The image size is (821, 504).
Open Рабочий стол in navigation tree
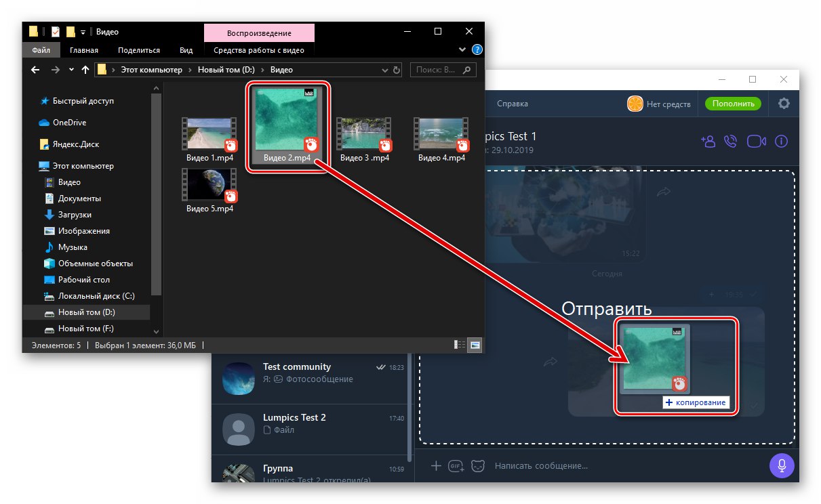[x=83, y=280]
